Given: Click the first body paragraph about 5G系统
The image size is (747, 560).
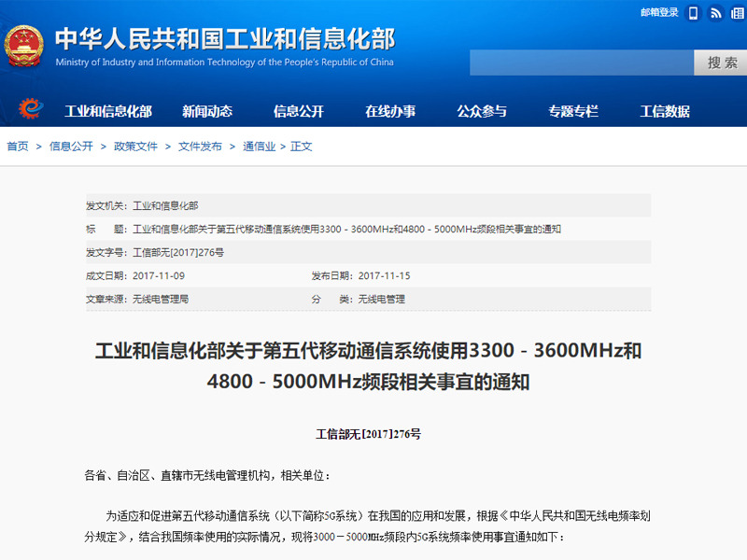Looking at the screenshot, I should (x=367, y=526).
